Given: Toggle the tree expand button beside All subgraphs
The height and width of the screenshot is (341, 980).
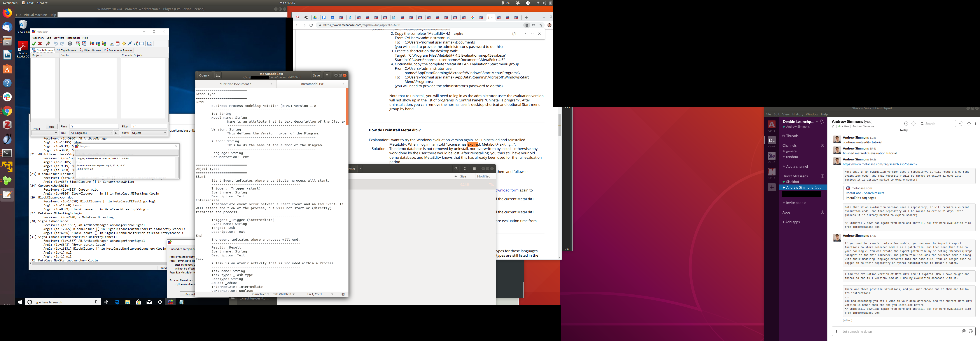Looking at the screenshot, I should [x=117, y=133].
